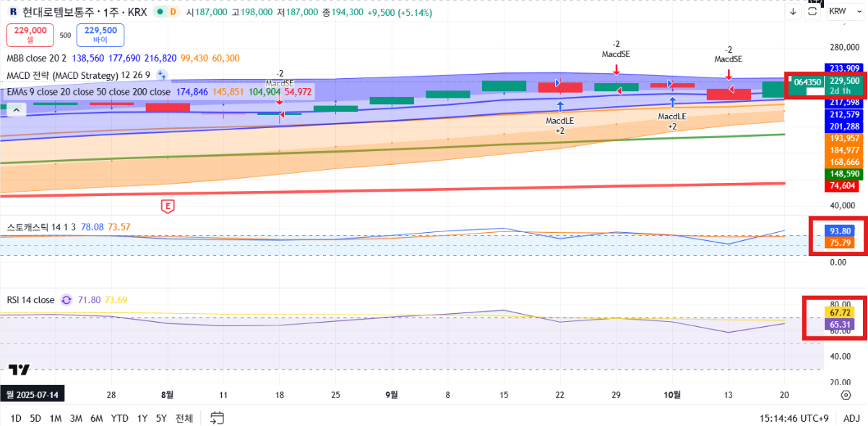Click the 10월 label on the time axis

click(x=672, y=395)
